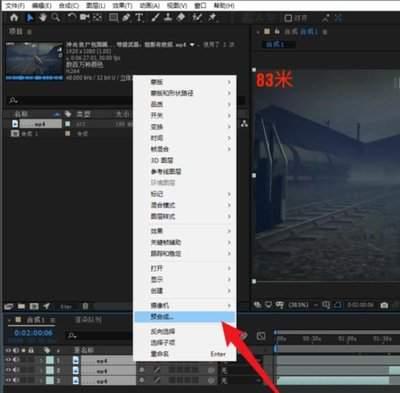This screenshot has width=400, height=393.
Task: Toggle audio of layer 2
Action: [15, 370]
